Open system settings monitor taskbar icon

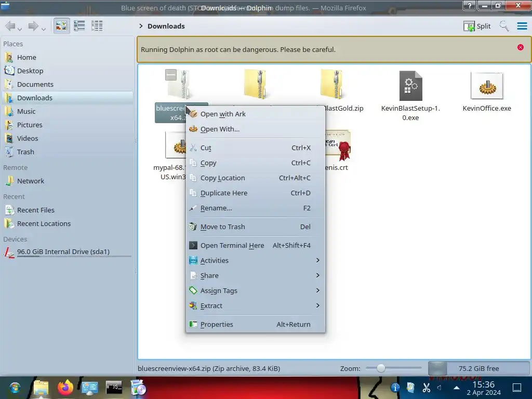[x=89, y=388]
